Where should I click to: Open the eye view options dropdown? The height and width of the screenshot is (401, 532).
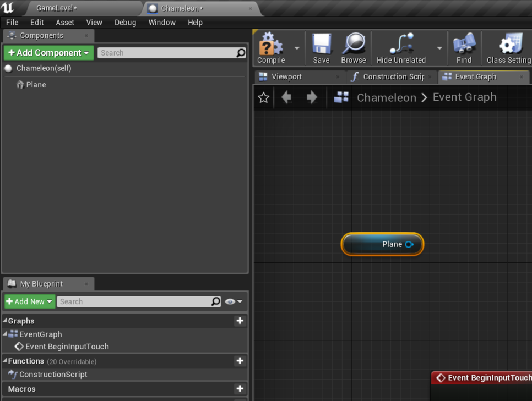[234, 301]
